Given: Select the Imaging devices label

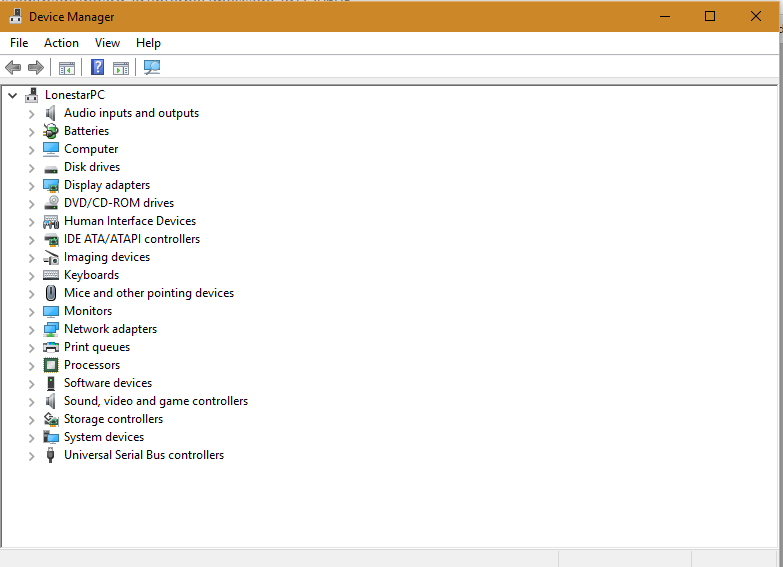Looking at the screenshot, I should (x=107, y=257).
